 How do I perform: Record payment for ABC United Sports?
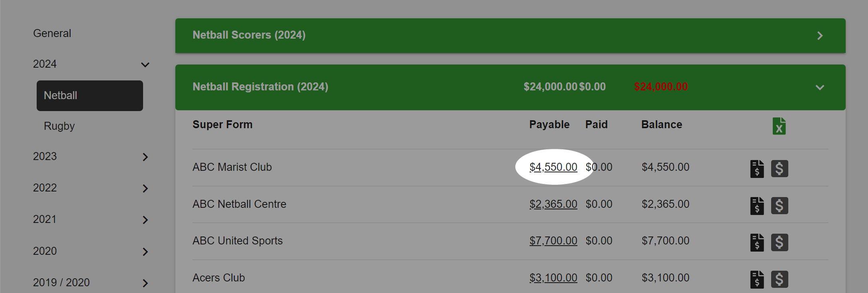pos(780,242)
